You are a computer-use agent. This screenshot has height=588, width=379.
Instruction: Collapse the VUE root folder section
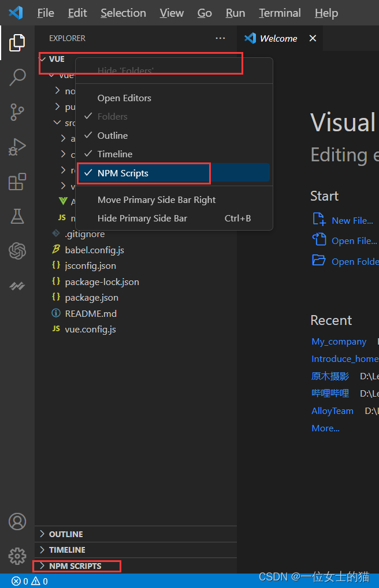[x=43, y=59]
